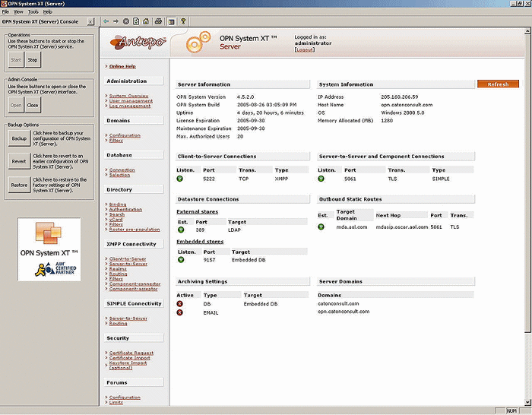
Task: Click the Restore factory settings button
Action: pyautogui.click(x=19, y=185)
